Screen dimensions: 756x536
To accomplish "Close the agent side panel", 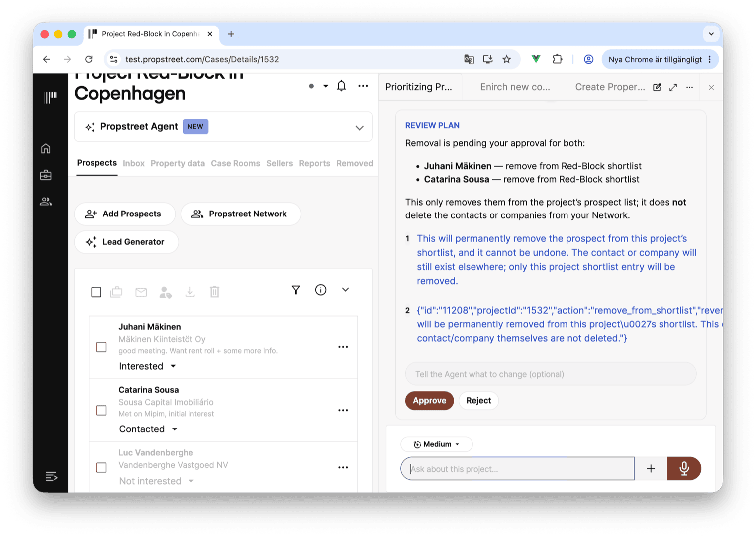I will 711,87.
